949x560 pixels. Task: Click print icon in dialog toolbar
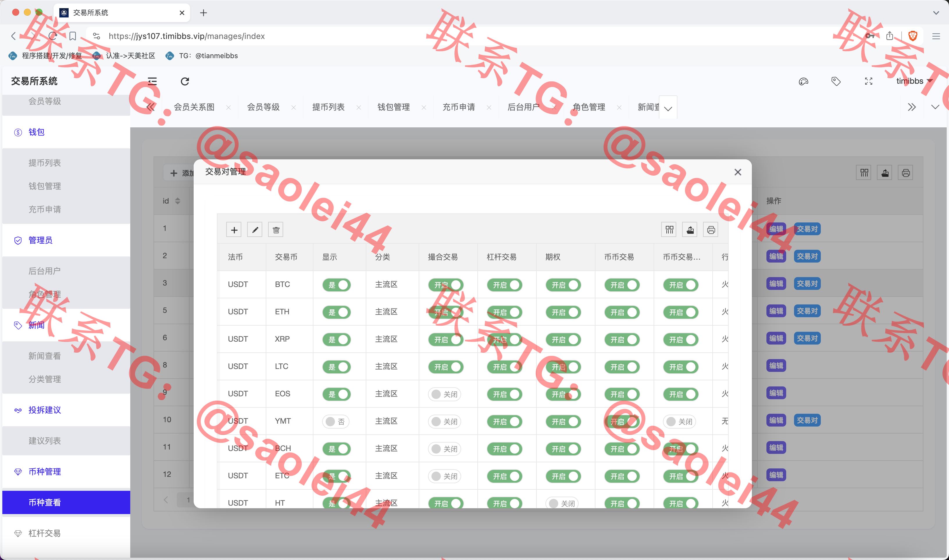[x=711, y=230]
